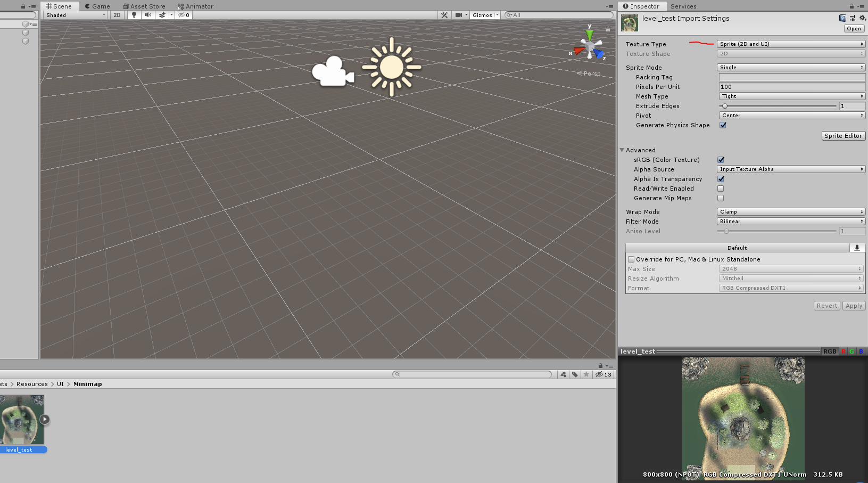Toggle the green G channel preview
This screenshot has height=483, width=868.
pos(852,351)
